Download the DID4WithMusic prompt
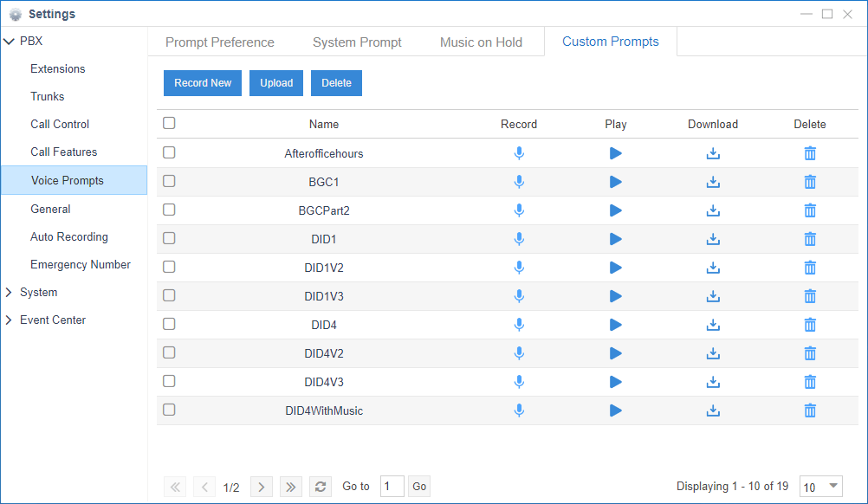This screenshot has height=504, width=868. (713, 410)
